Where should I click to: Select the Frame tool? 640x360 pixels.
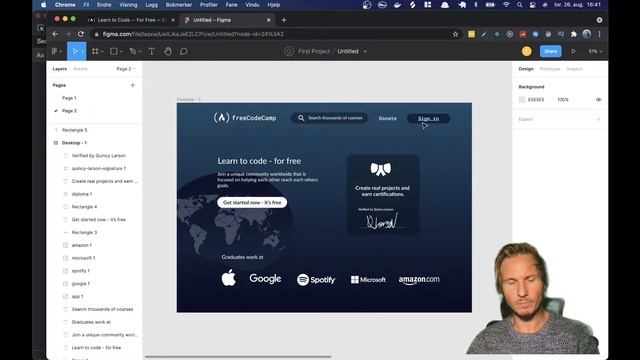(95, 51)
